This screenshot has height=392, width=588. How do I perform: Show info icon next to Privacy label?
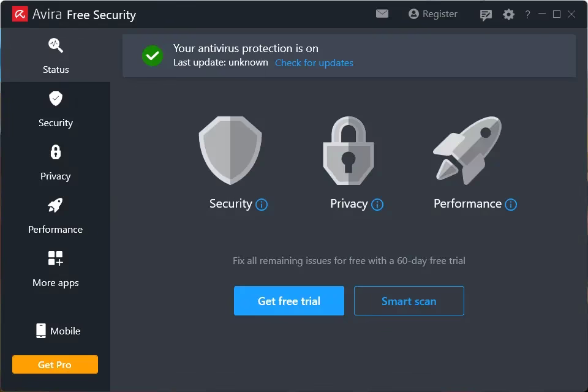coord(377,205)
